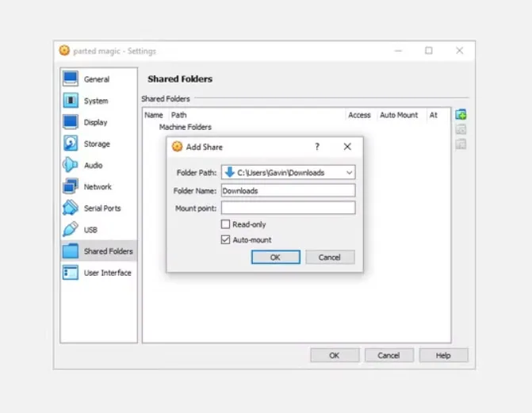532x413 pixels.
Task: Open the Network adapter icon
Action: 71,186
